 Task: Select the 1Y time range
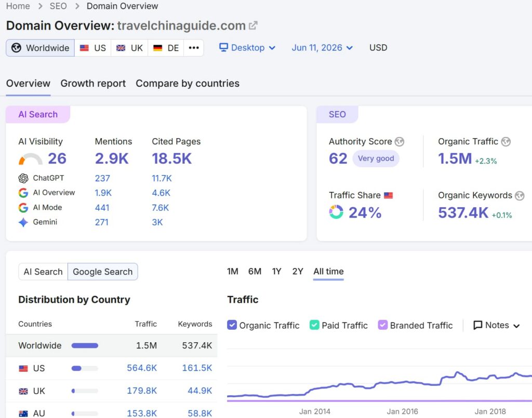click(276, 271)
